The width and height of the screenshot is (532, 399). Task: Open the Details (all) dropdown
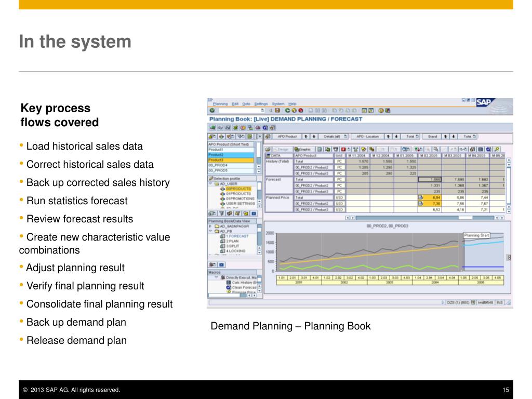coord(334,137)
